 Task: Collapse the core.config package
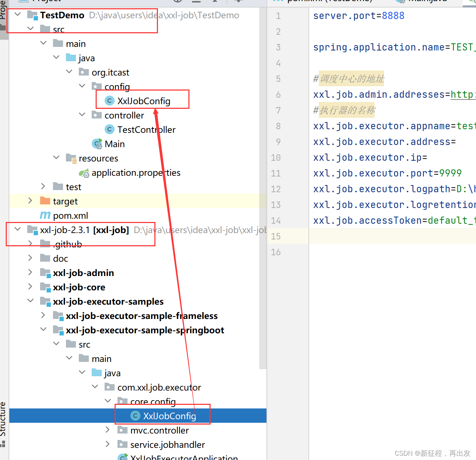tap(108, 401)
